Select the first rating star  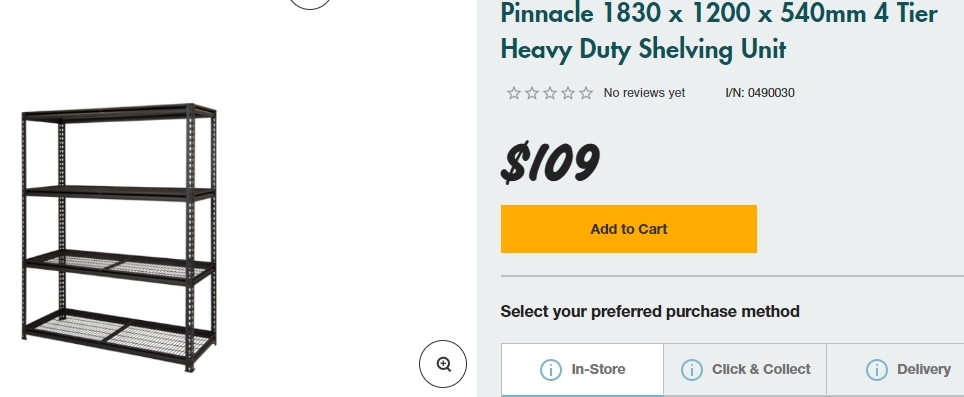pyautogui.click(x=514, y=93)
